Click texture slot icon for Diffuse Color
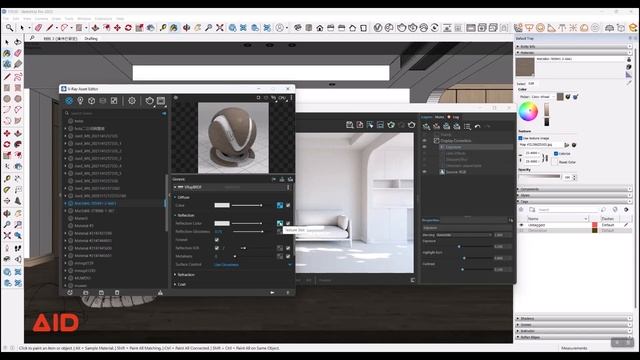The image size is (640, 360). [280, 205]
